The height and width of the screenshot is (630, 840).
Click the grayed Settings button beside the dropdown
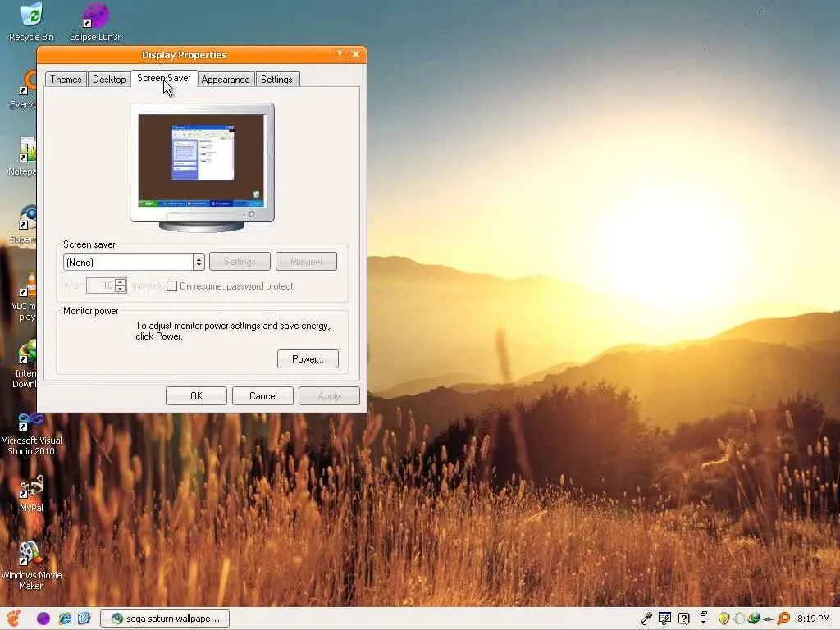tap(240, 262)
